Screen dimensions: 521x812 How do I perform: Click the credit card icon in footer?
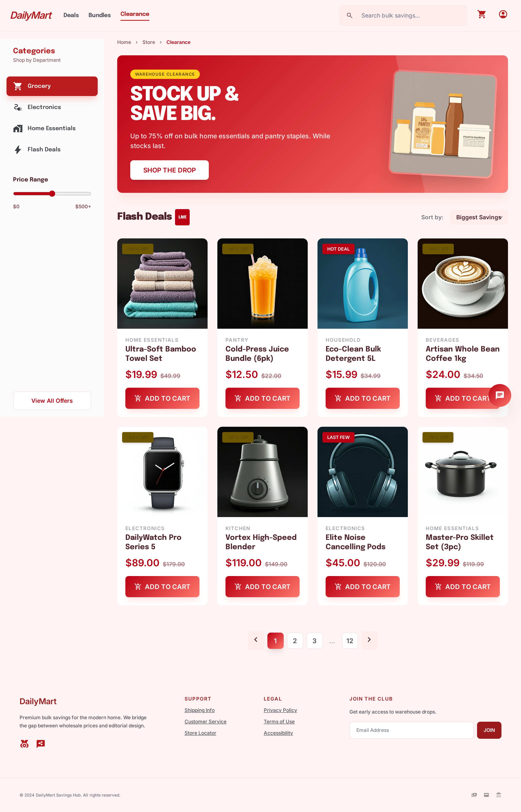click(x=486, y=795)
